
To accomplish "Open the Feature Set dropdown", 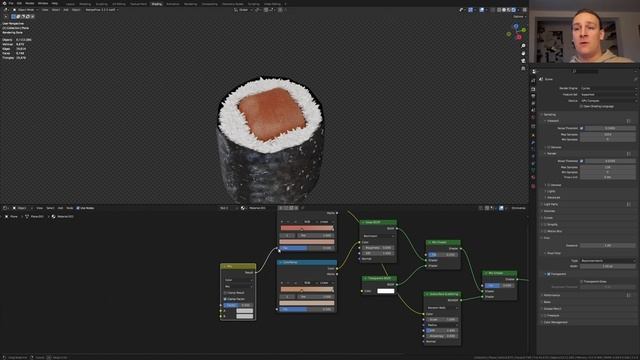I will (608, 94).
